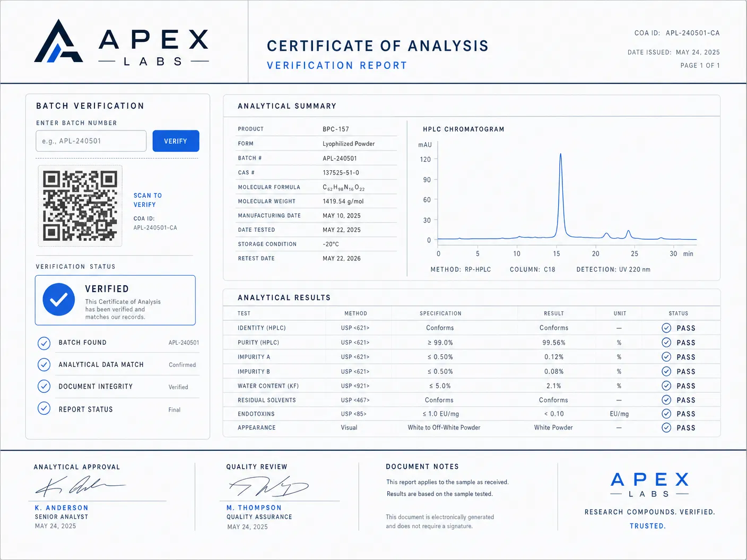747x560 pixels.
Task: Click the PASS check icon for Residual Solvents
Action: pyautogui.click(x=666, y=400)
